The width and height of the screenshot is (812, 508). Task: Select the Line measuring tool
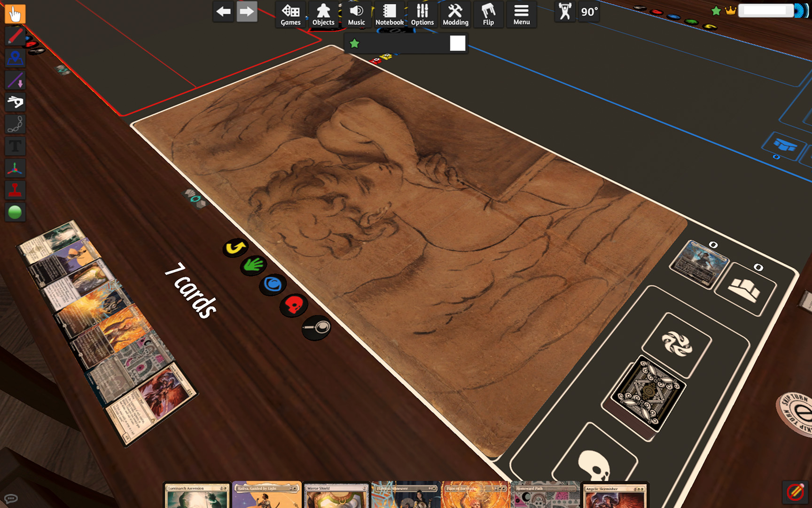coord(15,80)
